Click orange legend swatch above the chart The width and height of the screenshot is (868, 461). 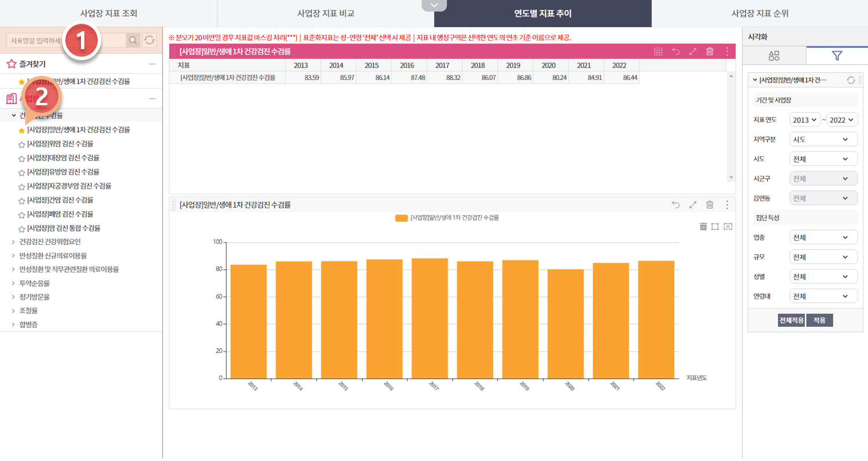tap(401, 218)
